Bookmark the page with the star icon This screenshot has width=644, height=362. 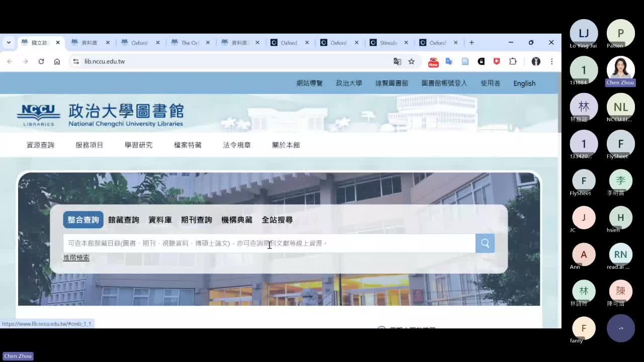412,61
